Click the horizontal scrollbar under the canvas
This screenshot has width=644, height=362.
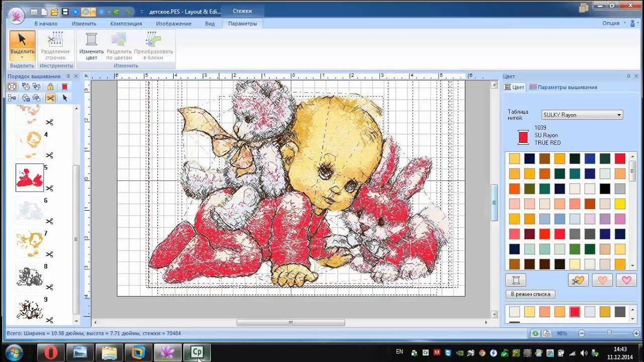(x=291, y=323)
